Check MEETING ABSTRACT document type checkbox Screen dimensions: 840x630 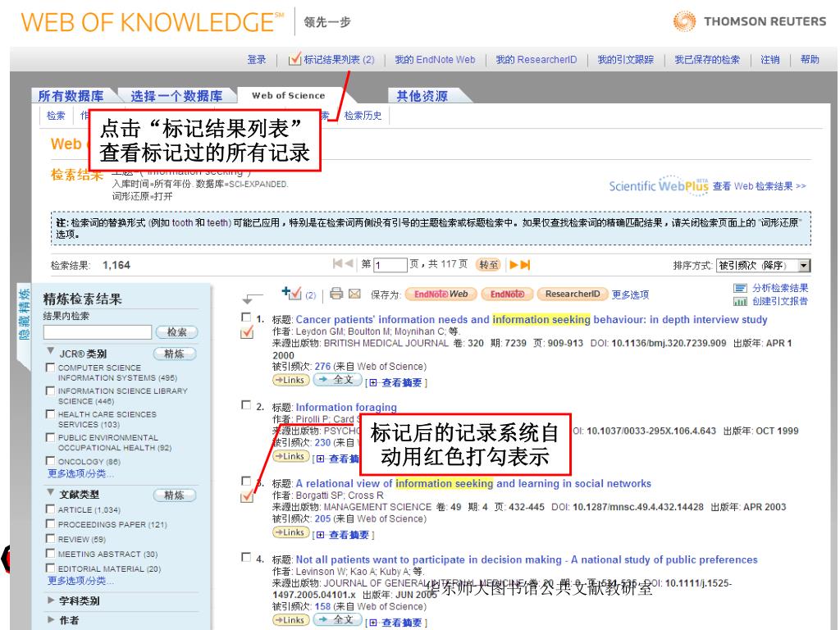click(x=50, y=554)
